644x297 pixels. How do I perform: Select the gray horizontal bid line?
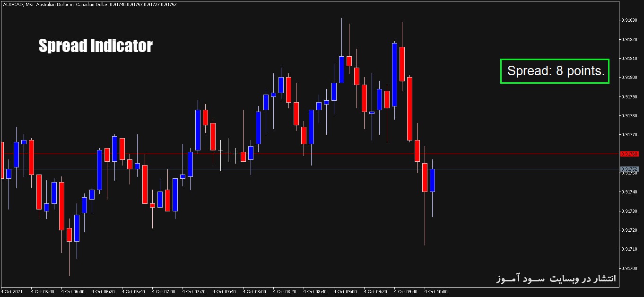coord(520,169)
